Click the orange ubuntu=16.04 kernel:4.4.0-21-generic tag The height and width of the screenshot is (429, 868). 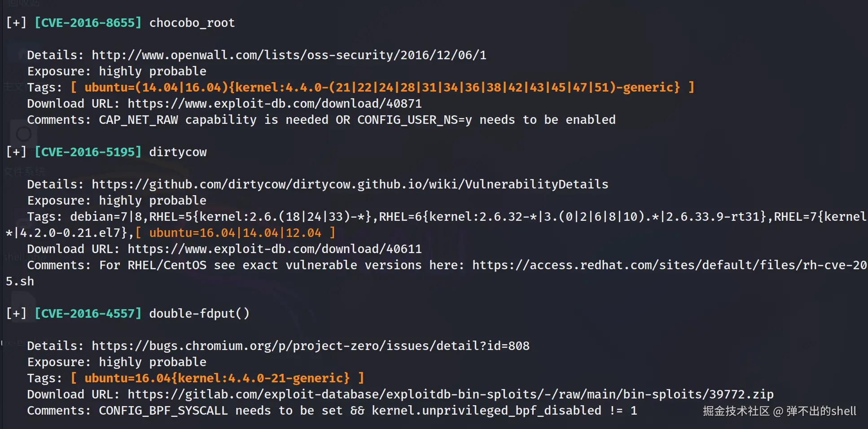coord(217,378)
